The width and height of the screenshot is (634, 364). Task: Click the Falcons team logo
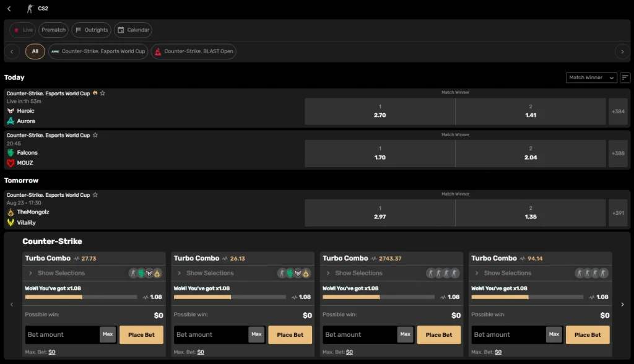pyautogui.click(x=11, y=153)
